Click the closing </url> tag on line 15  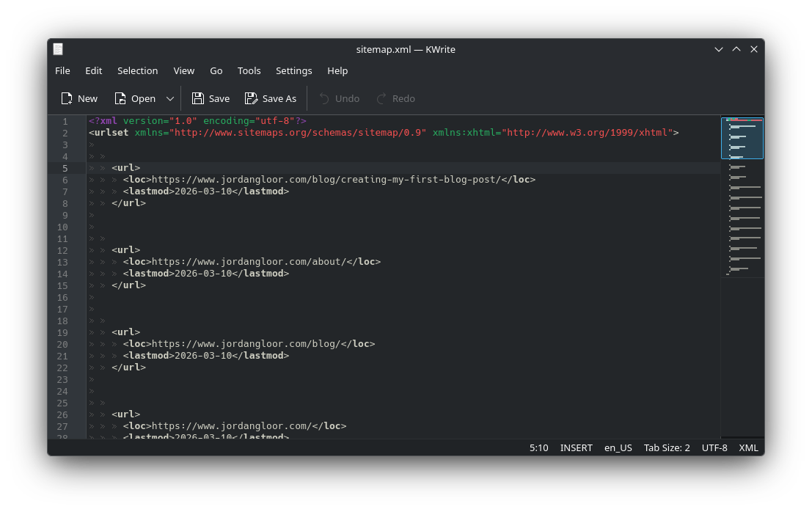129,285
